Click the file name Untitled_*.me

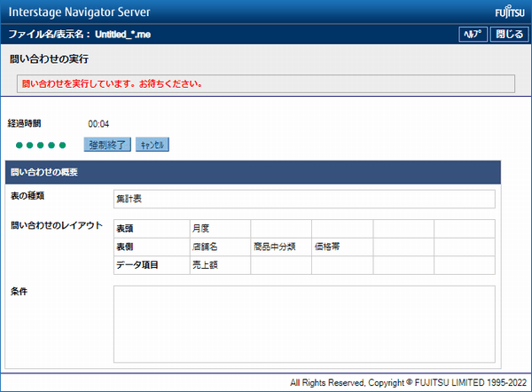tap(123, 35)
